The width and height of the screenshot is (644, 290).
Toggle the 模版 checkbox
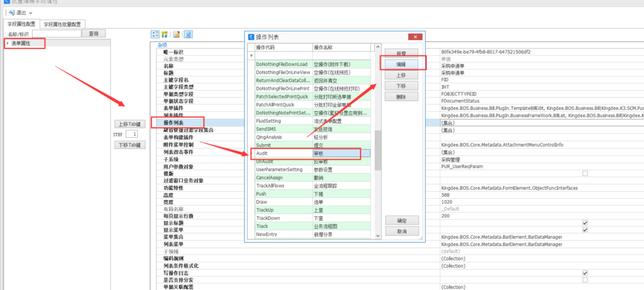[585, 173]
